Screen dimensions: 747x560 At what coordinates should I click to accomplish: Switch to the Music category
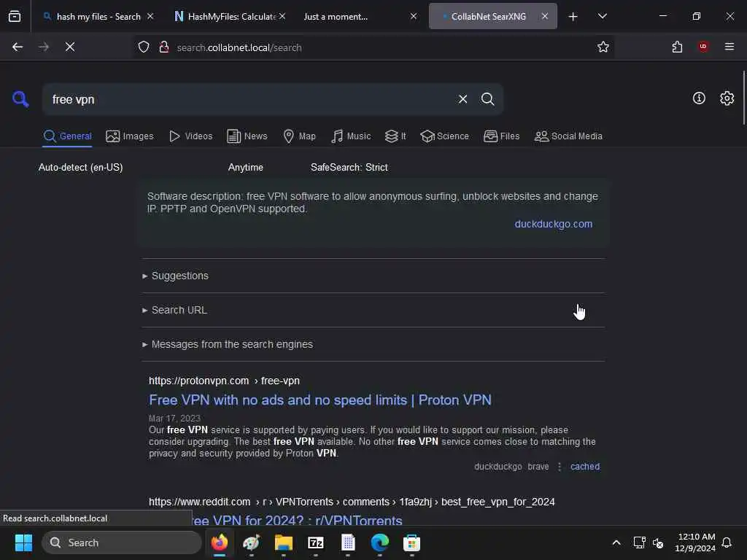point(351,136)
